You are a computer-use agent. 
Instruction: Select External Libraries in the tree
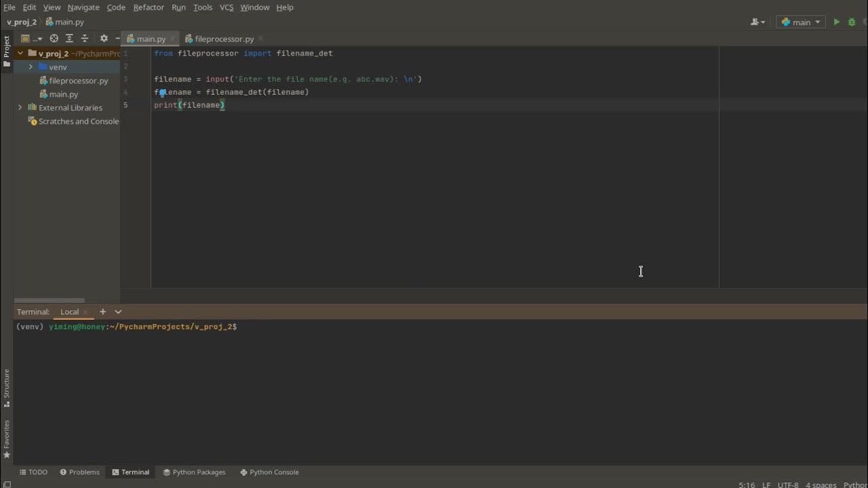70,108
